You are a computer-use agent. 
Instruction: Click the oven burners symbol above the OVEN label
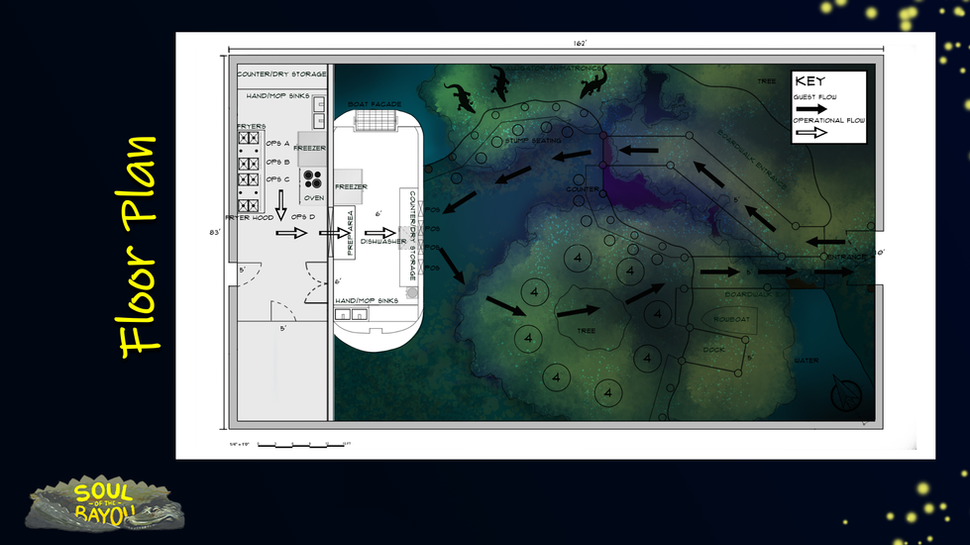pyautogui.click(x=312, y=179)
